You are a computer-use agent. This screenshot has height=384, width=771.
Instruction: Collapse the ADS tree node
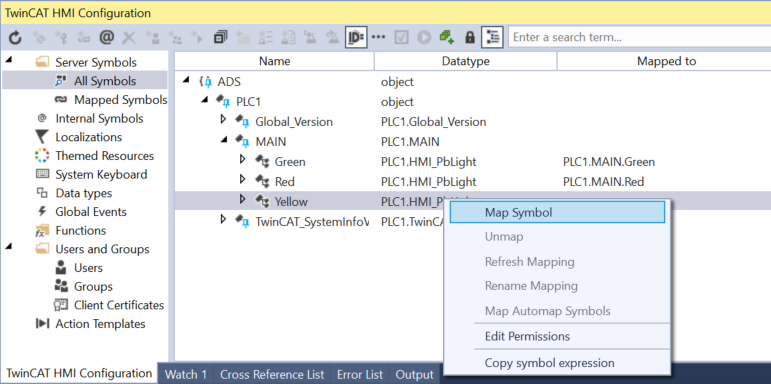pyautogui.click(x=185, y=80)
